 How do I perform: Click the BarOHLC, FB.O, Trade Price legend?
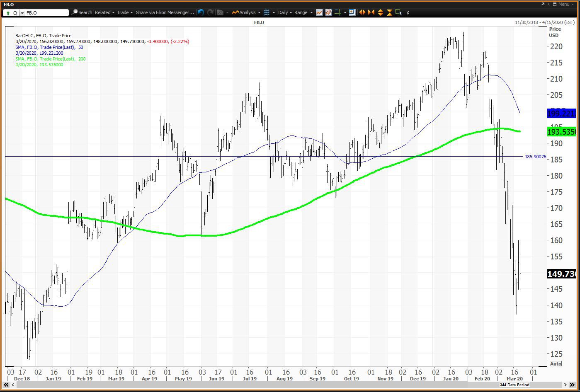44,36
